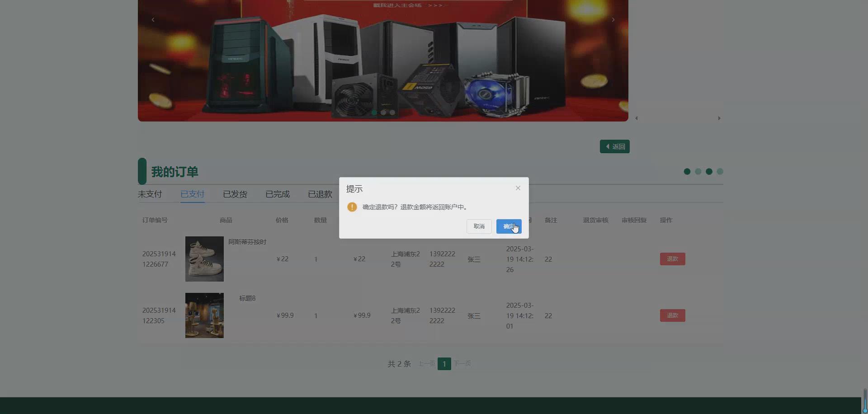This screenshot has width=868, height=414.
Task: Click product name 标题8
Action: [x=247, y=298]
